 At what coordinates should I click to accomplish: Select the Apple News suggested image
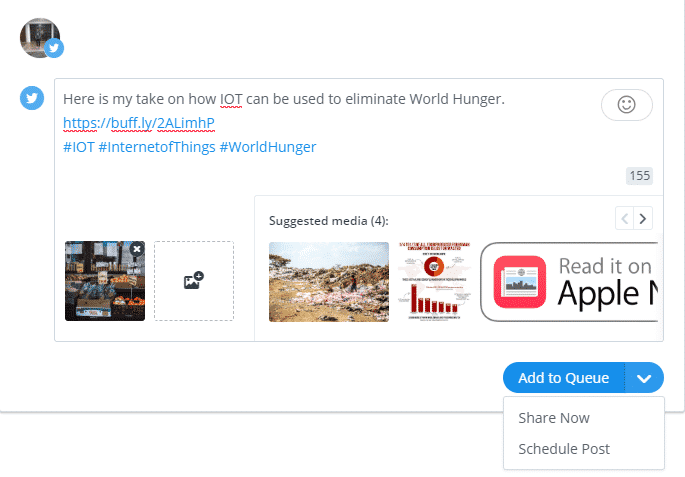coord(570,281)
